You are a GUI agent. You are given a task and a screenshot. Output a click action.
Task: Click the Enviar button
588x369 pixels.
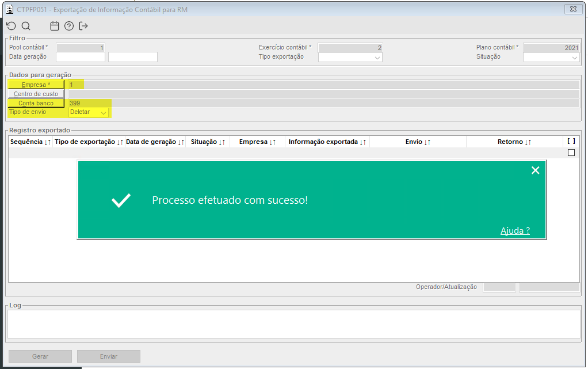109,356
